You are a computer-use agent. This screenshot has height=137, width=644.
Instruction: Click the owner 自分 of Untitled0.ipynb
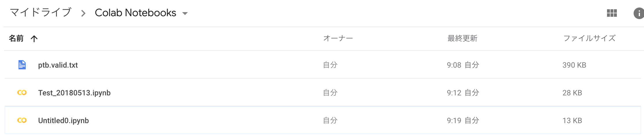click(x=330, y=121)
